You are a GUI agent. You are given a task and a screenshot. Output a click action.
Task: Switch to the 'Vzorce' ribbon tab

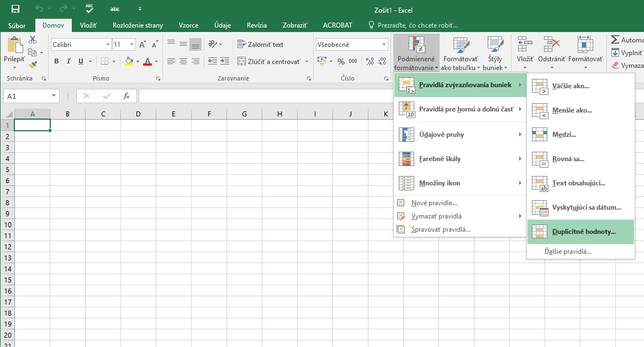[189, 25]
